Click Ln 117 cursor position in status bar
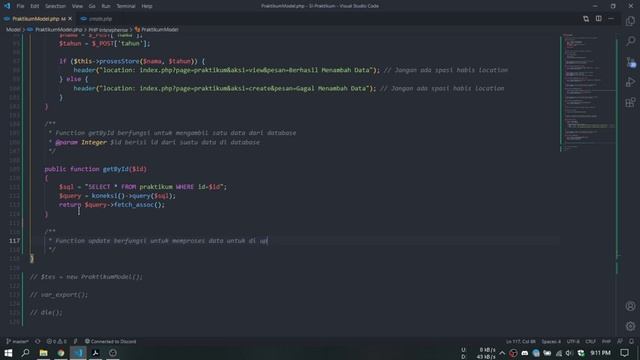This screenshot has height=360, width=640. tap(521, 341)
